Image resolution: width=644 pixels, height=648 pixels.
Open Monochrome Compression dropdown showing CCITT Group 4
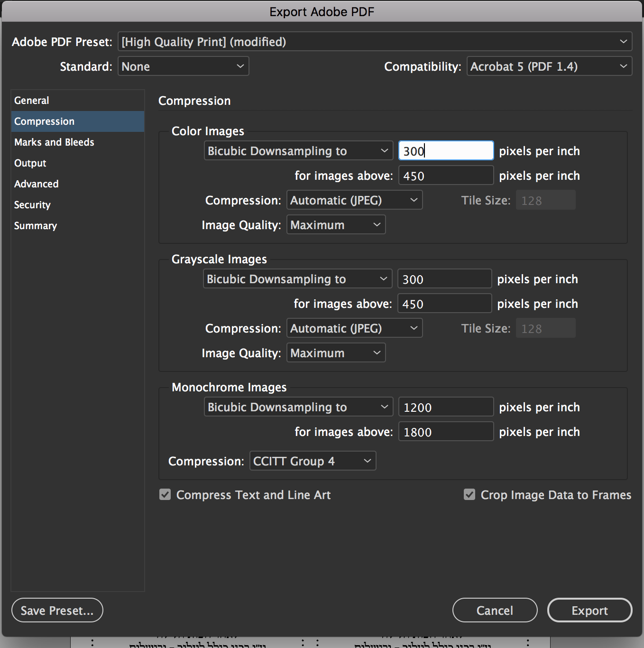click(x=313, y=461)
